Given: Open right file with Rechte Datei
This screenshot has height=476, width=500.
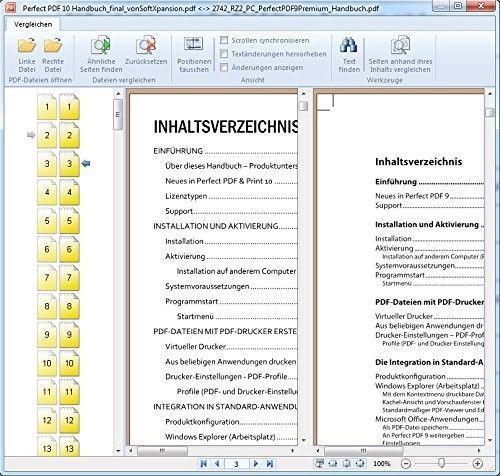Looking at the screenshot, I should [53, 55].
